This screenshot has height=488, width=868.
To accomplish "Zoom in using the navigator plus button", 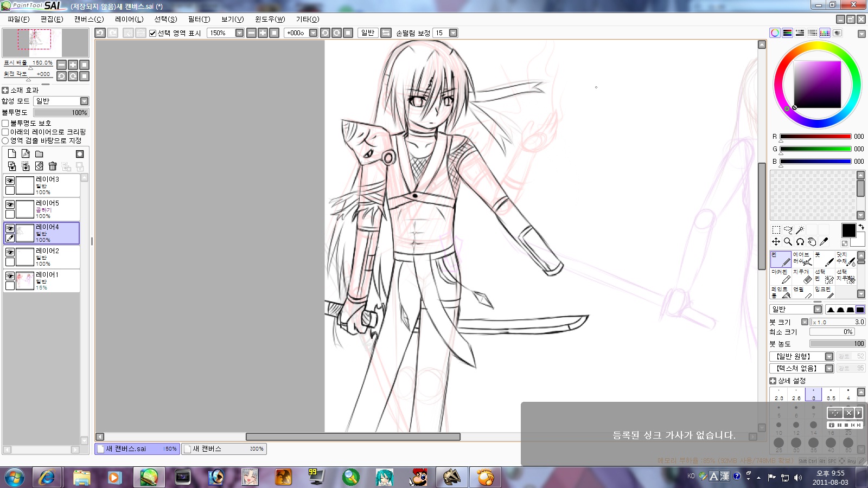I will coord(73,65).
